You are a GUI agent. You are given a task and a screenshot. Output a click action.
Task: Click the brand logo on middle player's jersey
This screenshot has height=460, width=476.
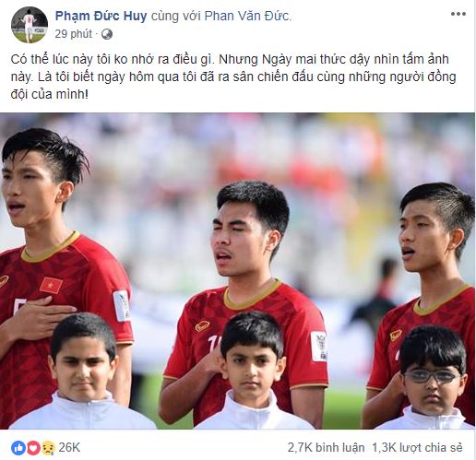203,326
